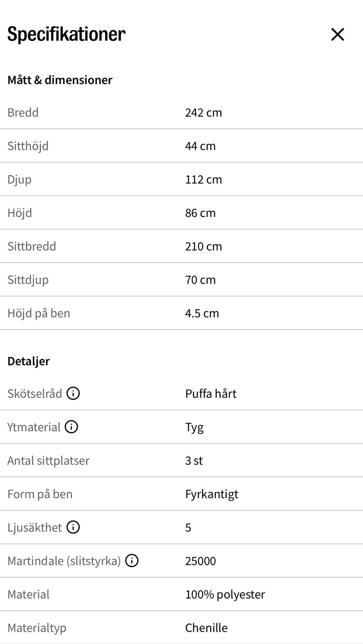
Task: Select the Detaljer section heading
Action: click(x=28, y=361)
